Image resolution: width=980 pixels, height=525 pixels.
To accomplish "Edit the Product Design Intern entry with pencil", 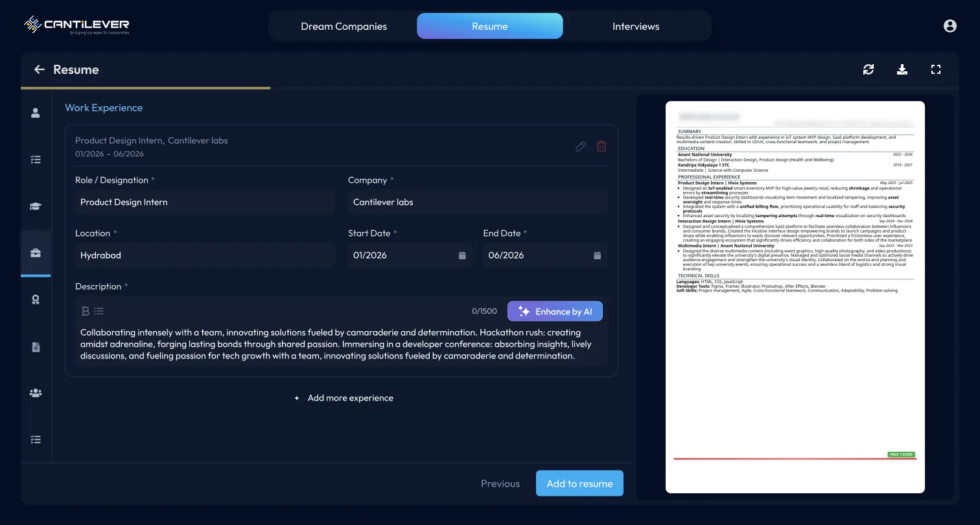I will [x=581, y=146].
